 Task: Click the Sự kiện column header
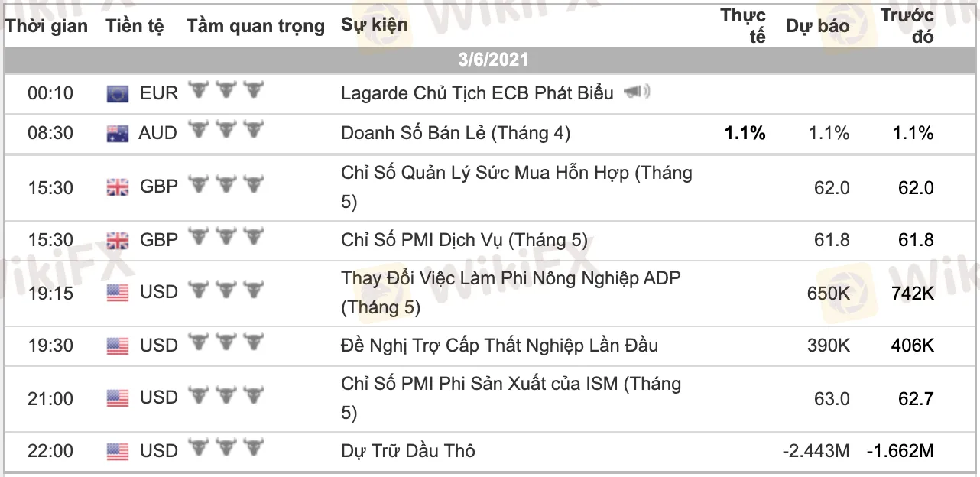pos(375,24)
